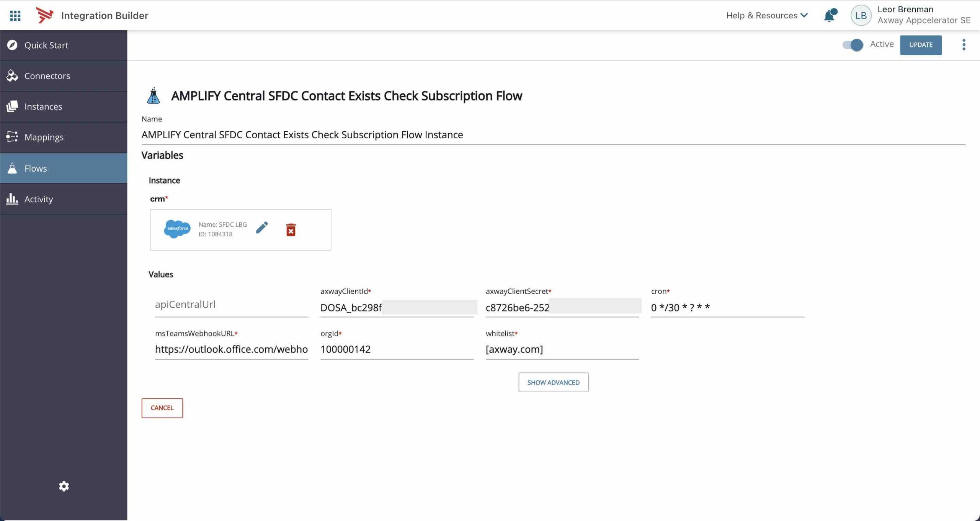Click the Quick Start compass icon

point(12,45)
